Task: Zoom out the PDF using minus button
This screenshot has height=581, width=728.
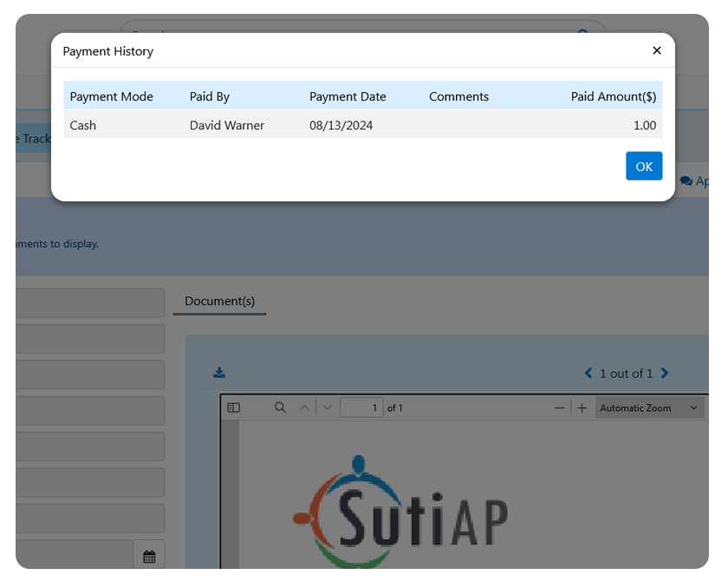Action: pos(560,408)
